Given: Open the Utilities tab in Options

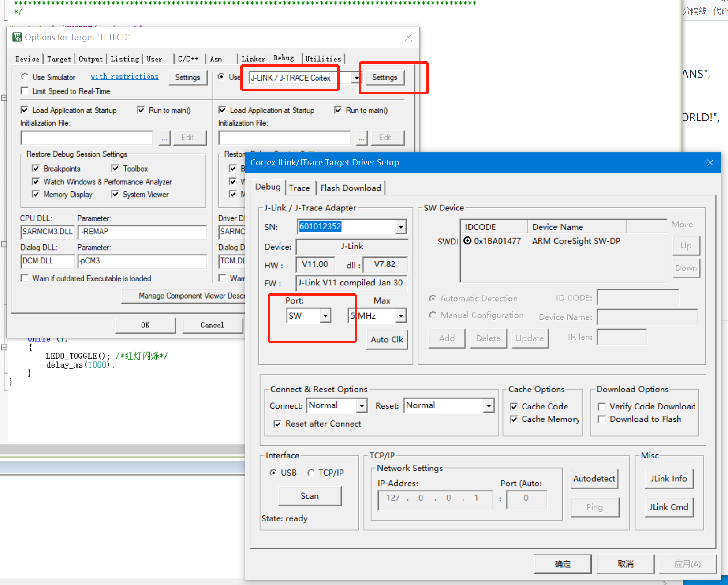Looking at the screenshot, I should [323, 59].
